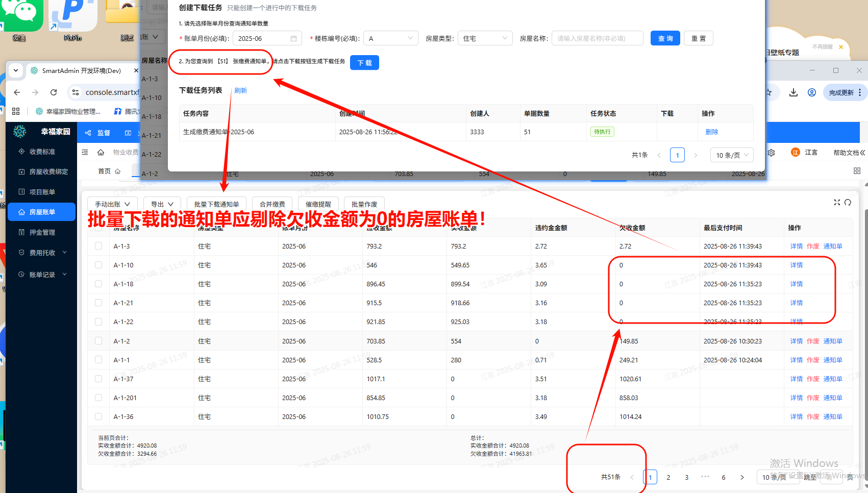
Task: Click the blue 下载 button
Action: click(x=364, y=63)
